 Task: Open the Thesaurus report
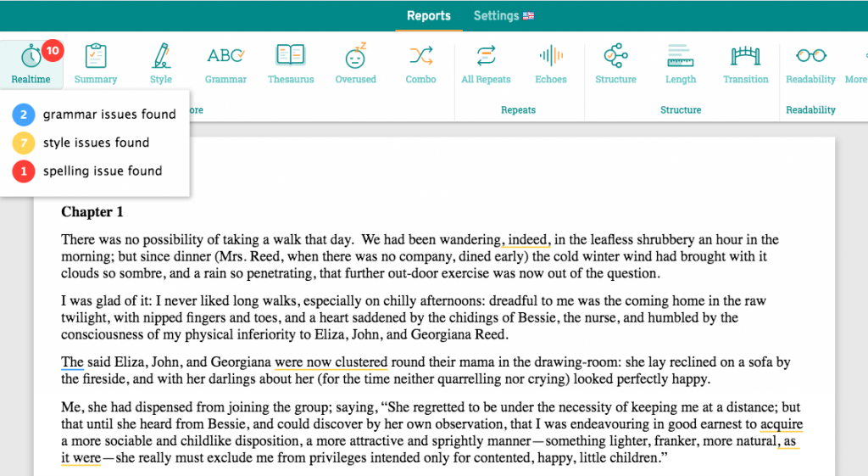tap(291, 64)
